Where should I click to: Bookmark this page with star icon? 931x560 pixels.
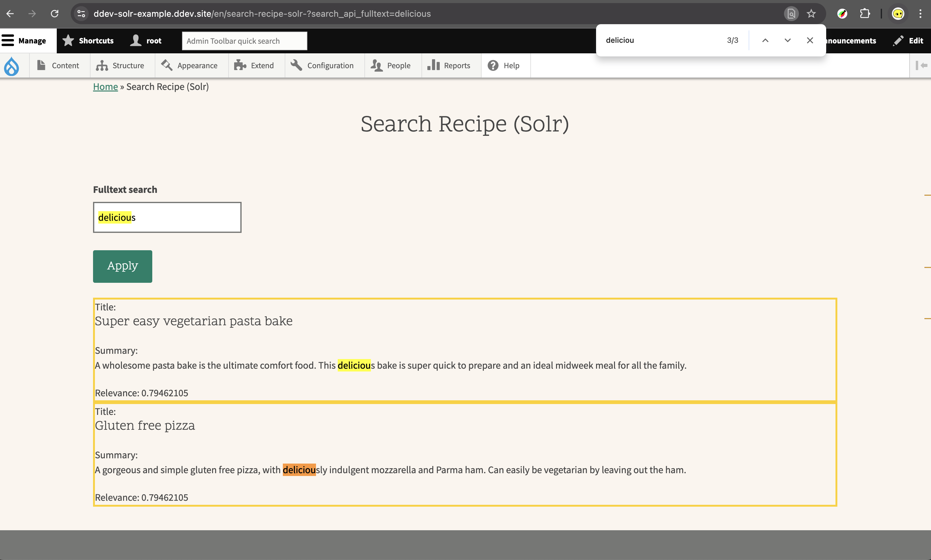(811, 14)
